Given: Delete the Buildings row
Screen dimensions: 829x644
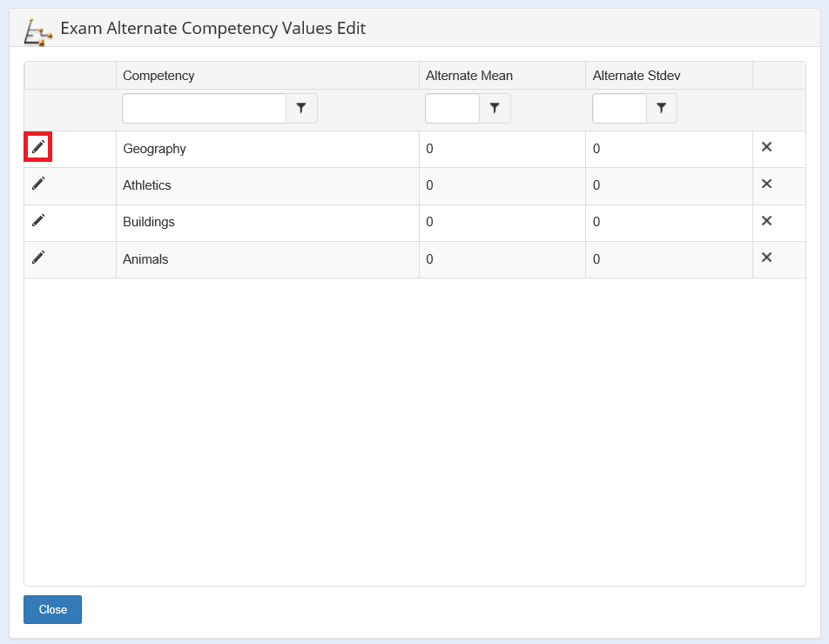Looking at the screenshot, I should (766, 220).
